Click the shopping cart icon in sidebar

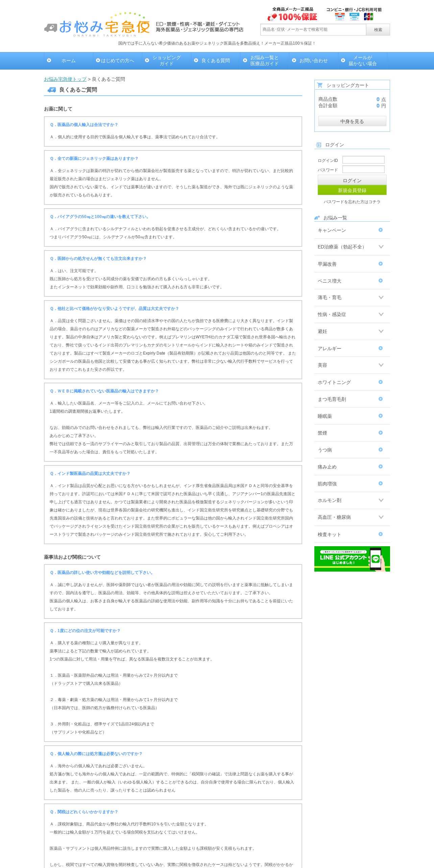tap(320, 85)
